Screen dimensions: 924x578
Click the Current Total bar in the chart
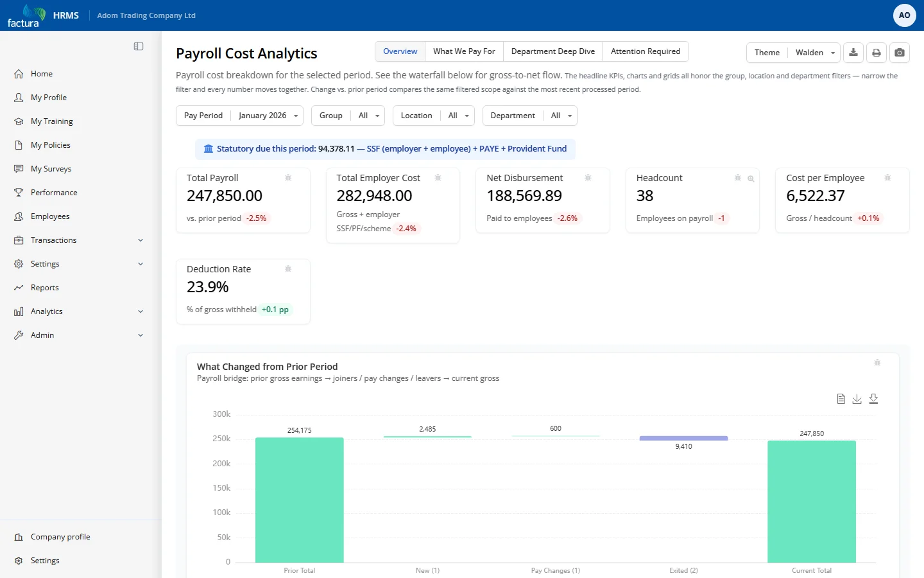click(812, 502)
